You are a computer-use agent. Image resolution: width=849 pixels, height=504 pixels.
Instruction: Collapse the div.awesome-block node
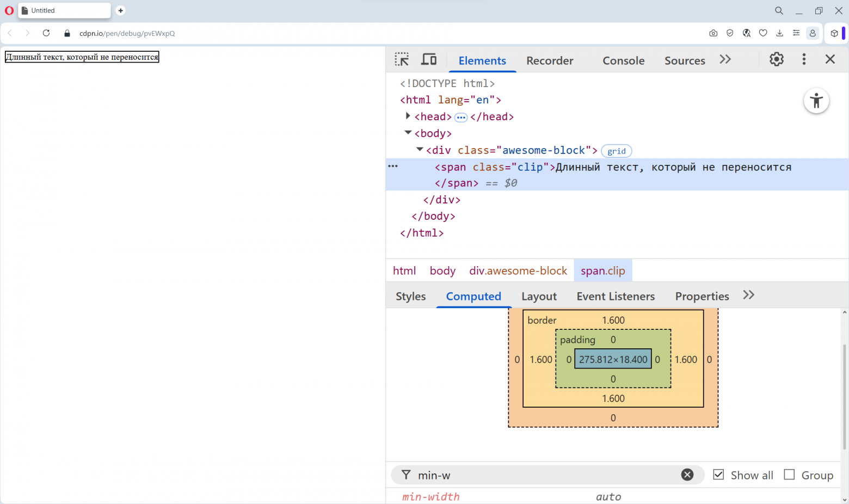pos(419,149)
